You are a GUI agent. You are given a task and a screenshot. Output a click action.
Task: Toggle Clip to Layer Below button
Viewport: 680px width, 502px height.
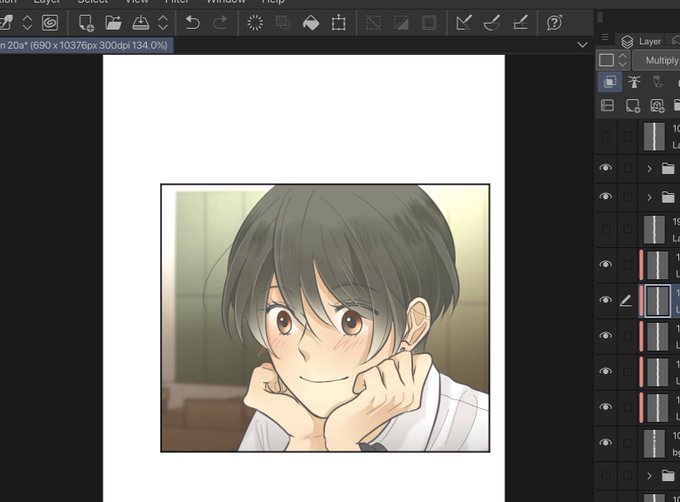click(x=610, y=82)
